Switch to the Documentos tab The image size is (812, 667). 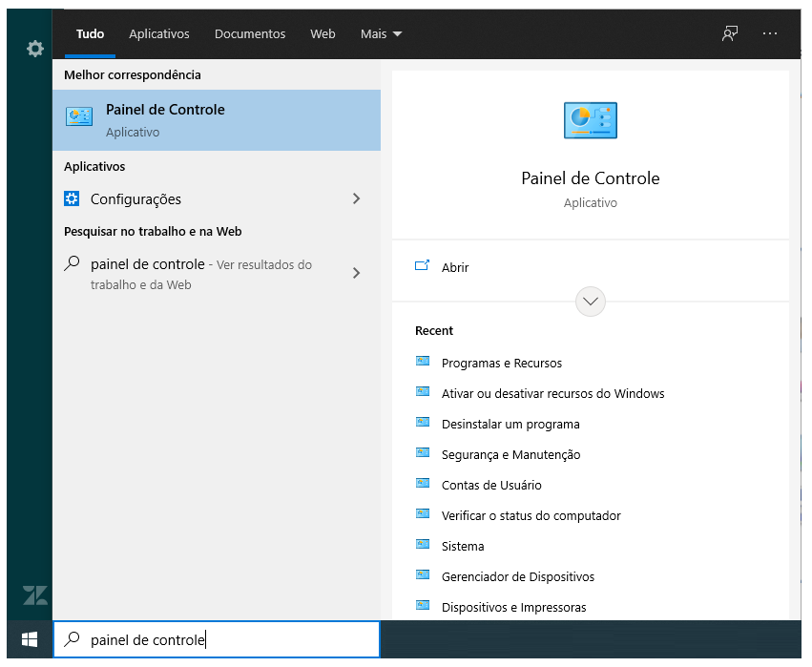click(250, 34)
